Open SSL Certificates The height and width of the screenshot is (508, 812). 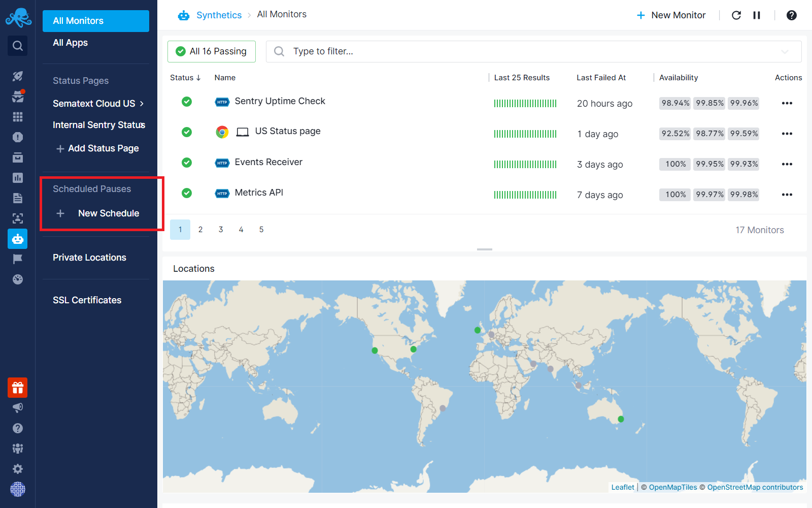[x=87, y=300]
